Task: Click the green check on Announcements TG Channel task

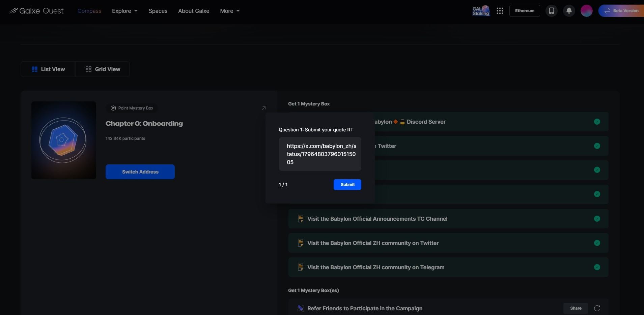Action: [597, 219]
